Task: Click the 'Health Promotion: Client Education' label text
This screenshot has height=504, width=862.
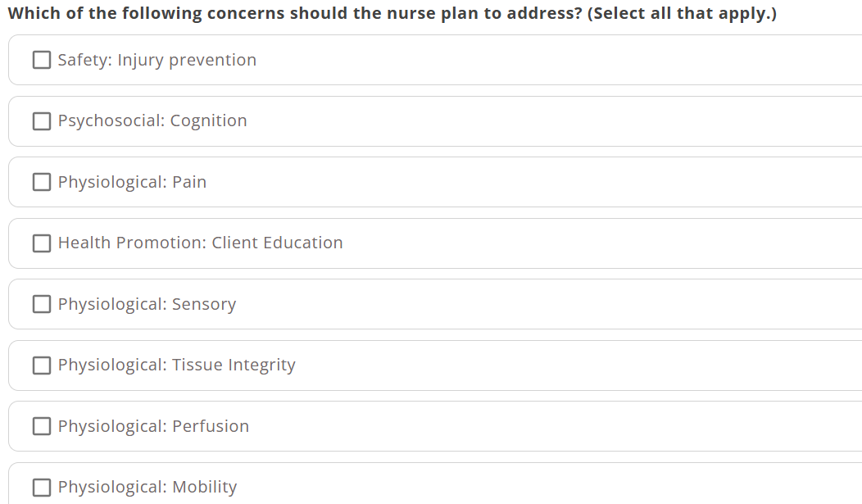Action: pyautogui.click(x=200, y=243)
